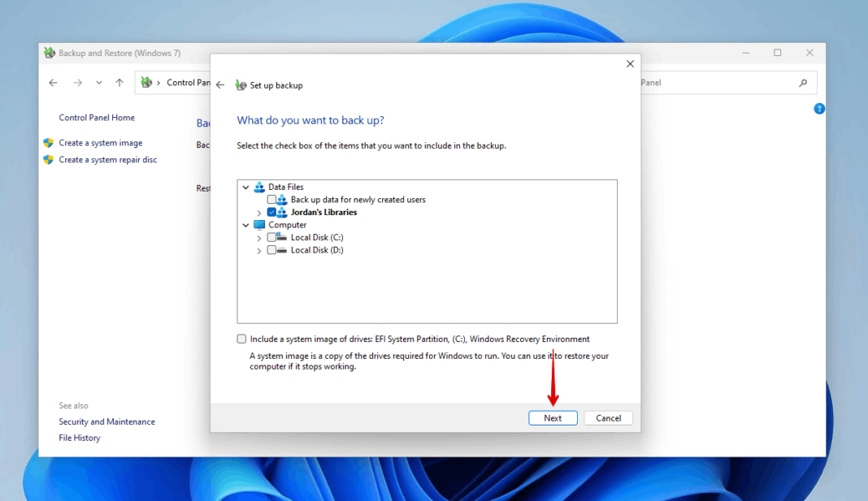Collapse the Data Files tree node
Image resolution: width=868 pixels, height=501 pixels.
click(x=245, y=187)
